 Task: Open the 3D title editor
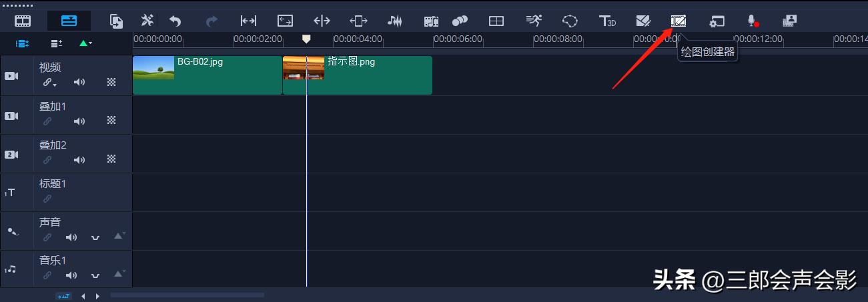point(607,21)
